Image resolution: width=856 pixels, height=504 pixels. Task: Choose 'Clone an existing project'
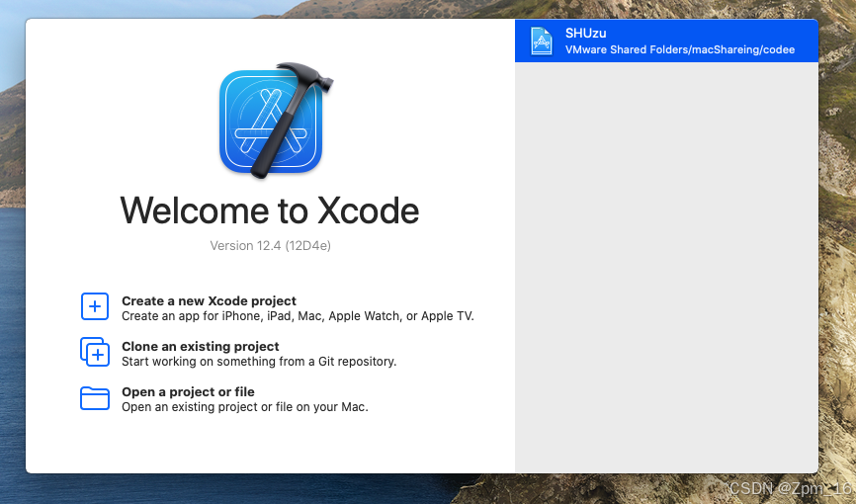click(201, 346)
